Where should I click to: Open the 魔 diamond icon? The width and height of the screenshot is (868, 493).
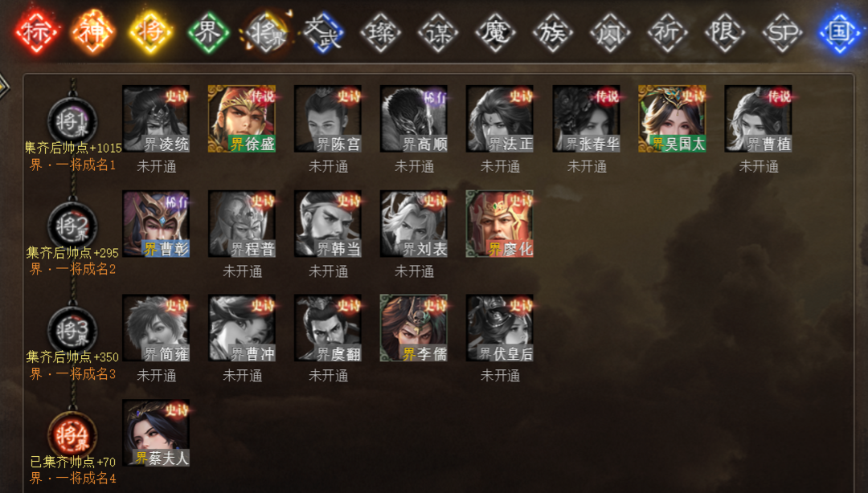pyautogui.click(x=495, y=32)
